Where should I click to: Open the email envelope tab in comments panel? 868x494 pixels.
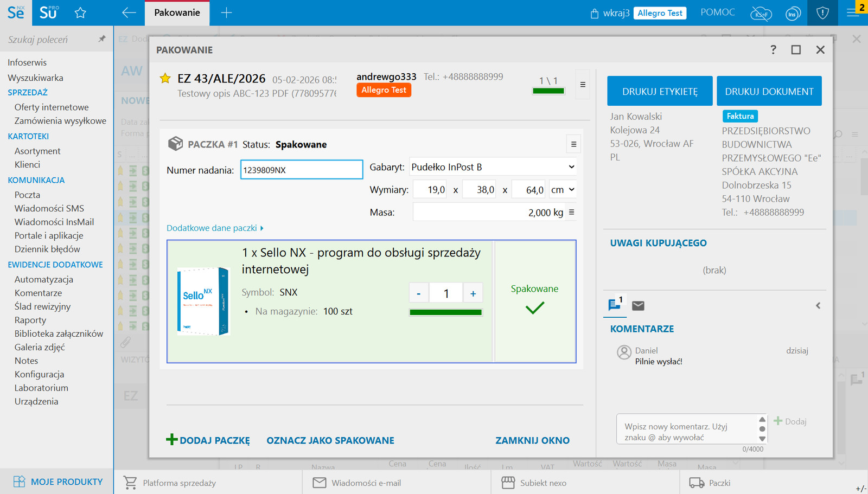click(x=639, y=306)
